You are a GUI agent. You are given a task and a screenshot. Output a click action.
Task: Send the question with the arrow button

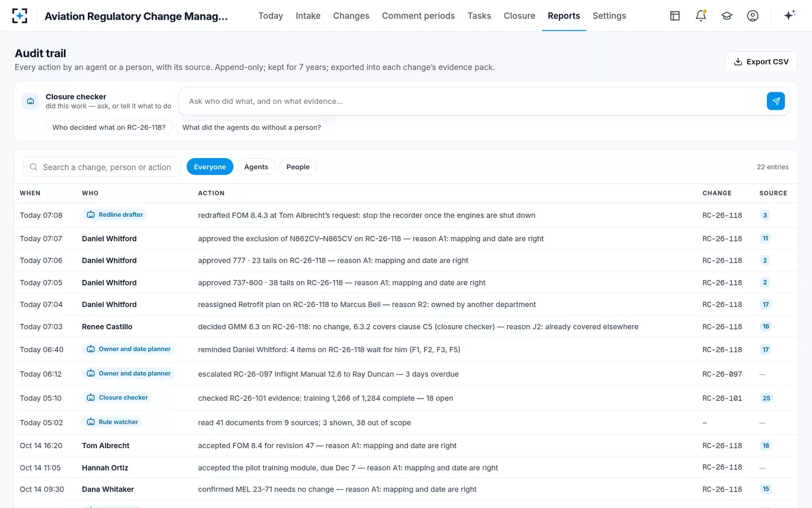point(776,101)
